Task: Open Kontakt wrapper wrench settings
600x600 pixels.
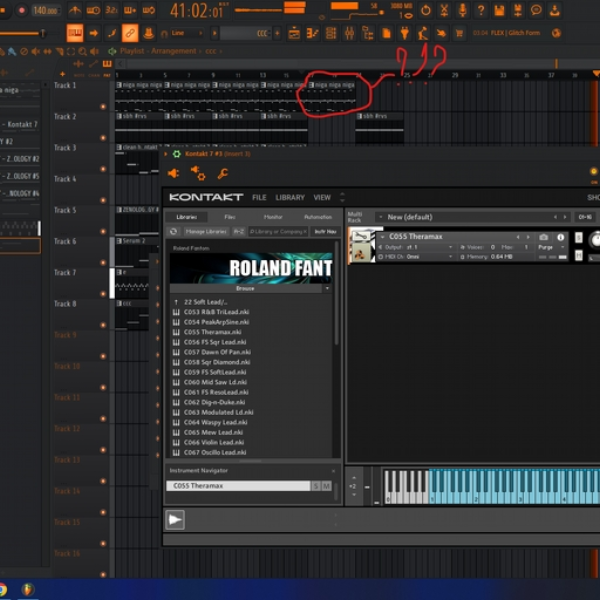Action: pyautogui.click(x=222, y=174)
